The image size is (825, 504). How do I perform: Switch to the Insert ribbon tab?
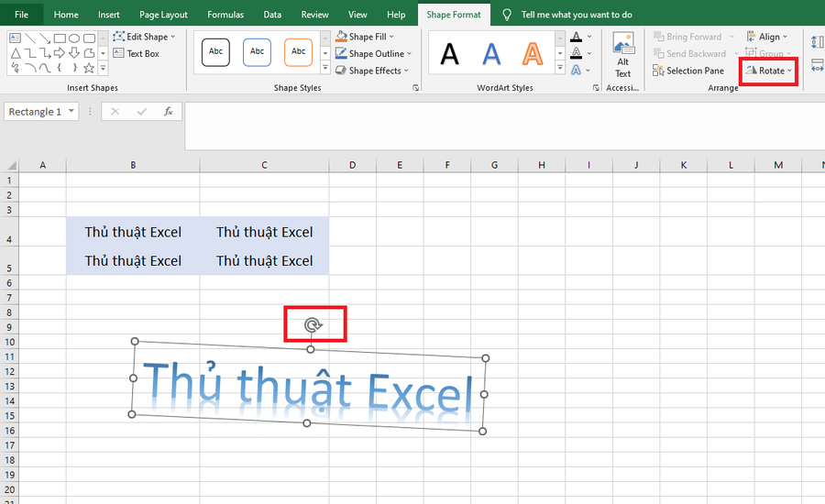click(108, 15)
